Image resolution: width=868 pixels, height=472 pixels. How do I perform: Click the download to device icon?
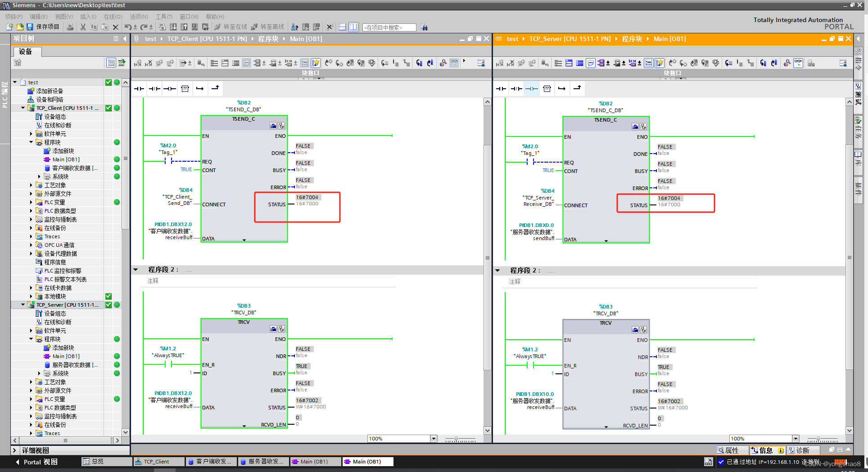pyautogui.click(x=173, y=27)
